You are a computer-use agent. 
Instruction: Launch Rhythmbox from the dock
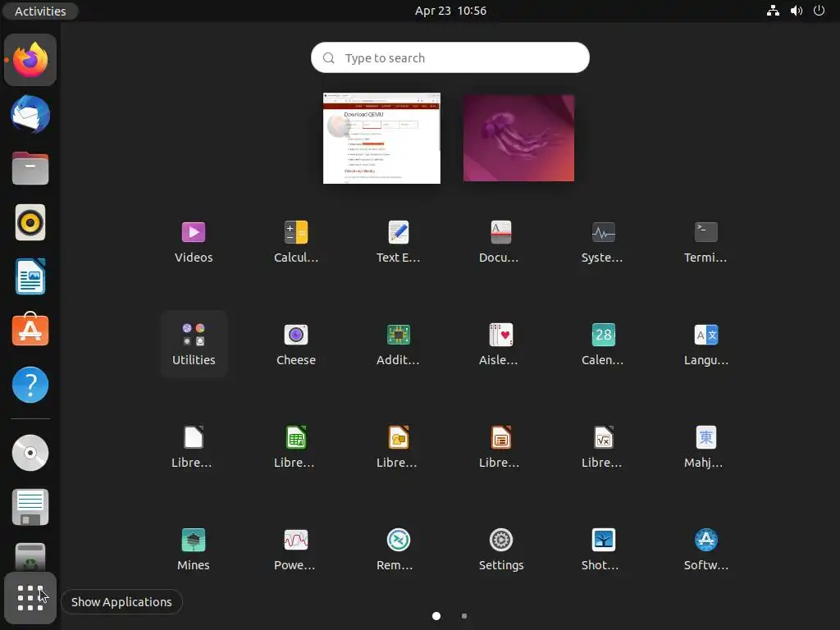(30, 222)
